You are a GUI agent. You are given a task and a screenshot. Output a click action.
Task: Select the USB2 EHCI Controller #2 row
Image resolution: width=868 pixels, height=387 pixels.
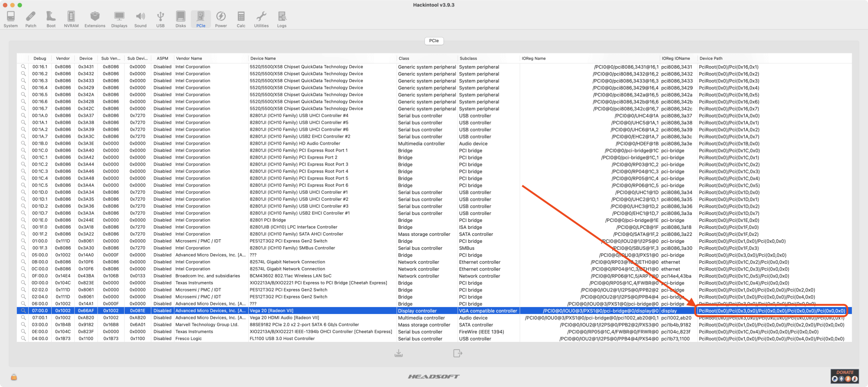click(434, 136)
